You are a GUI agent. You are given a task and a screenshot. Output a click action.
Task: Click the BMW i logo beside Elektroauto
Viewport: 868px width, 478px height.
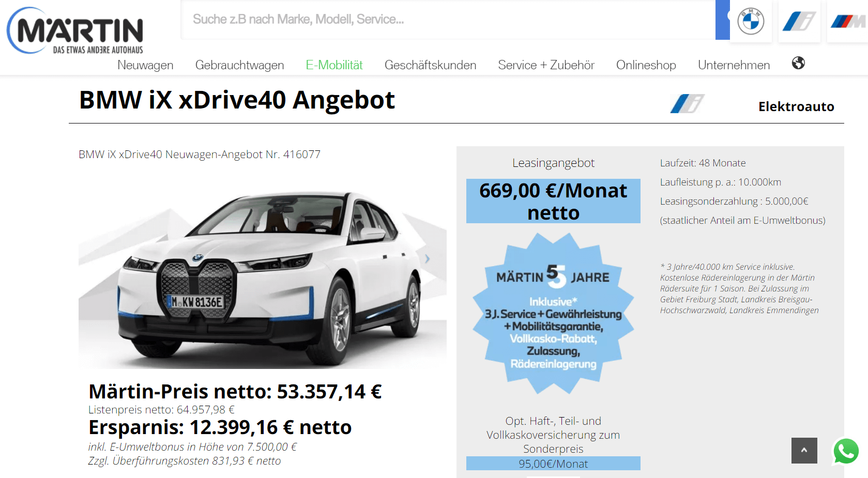(687, 103)
